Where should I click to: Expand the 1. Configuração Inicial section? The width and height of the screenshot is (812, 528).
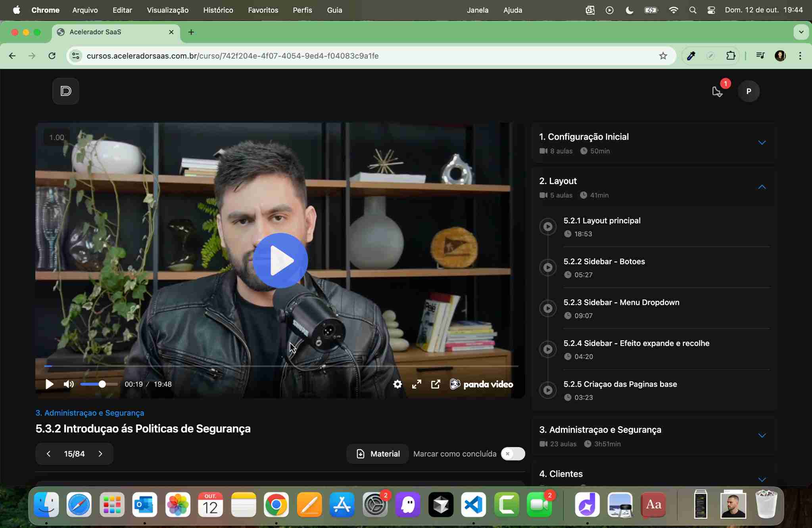point(762,143)
